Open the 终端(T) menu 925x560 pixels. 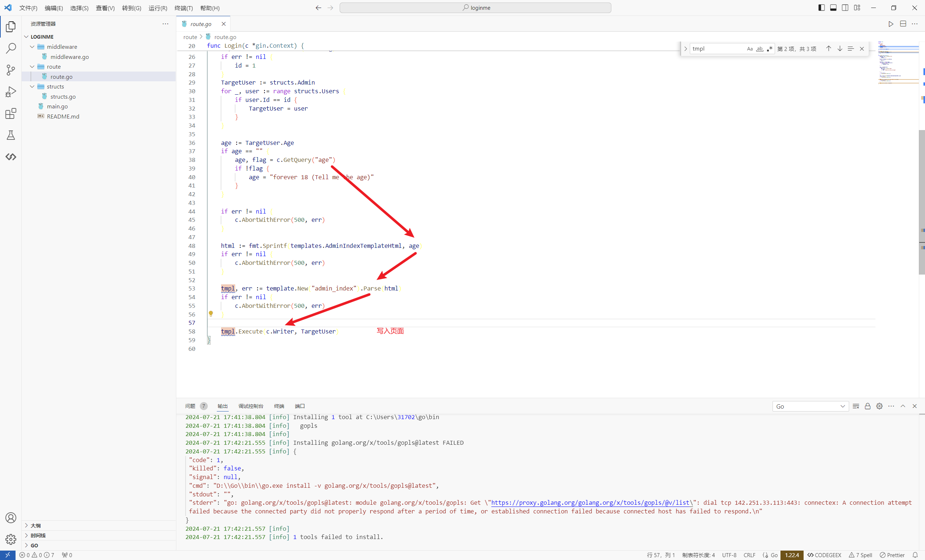(x=184, y=8)
